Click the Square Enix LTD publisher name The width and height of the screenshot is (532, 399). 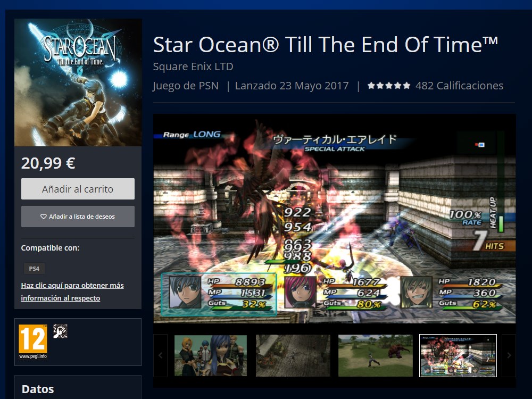coord(193,67)
